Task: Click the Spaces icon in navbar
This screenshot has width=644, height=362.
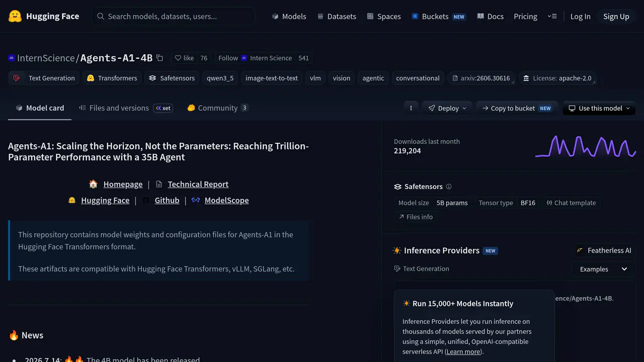Action: [370, 16]
